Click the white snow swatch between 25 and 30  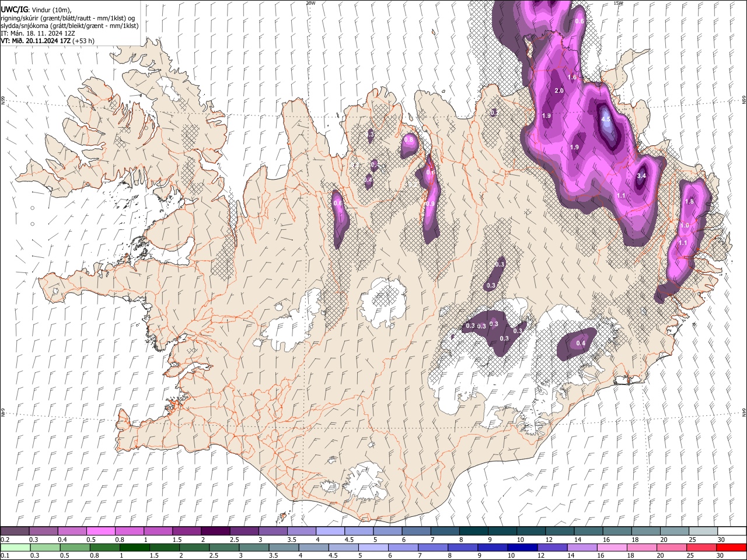(x=703, y=531)
